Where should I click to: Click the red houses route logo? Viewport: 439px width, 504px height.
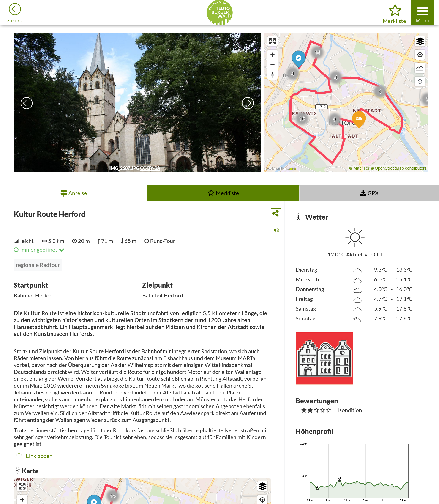pos(324,358)
